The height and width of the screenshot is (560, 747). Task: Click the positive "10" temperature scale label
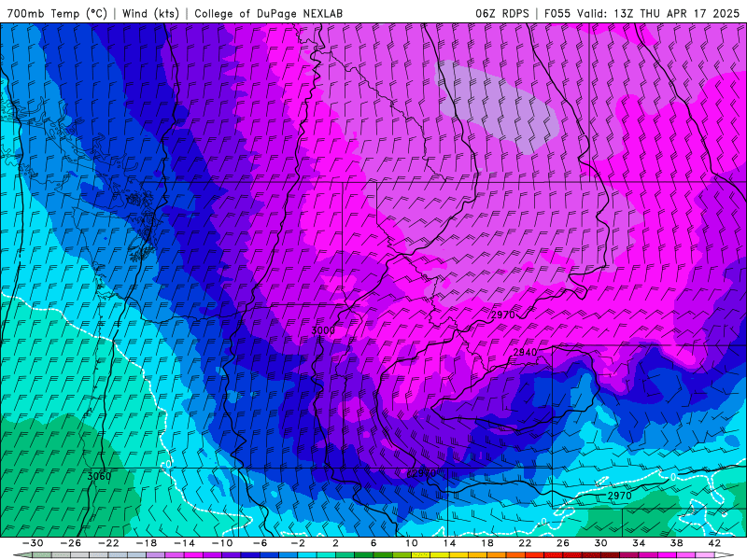411,543
